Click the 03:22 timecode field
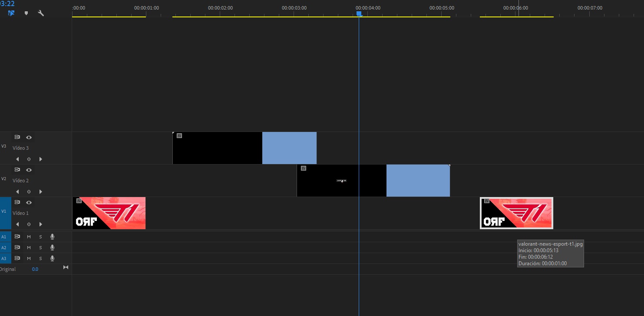 [x=8, y=3]
